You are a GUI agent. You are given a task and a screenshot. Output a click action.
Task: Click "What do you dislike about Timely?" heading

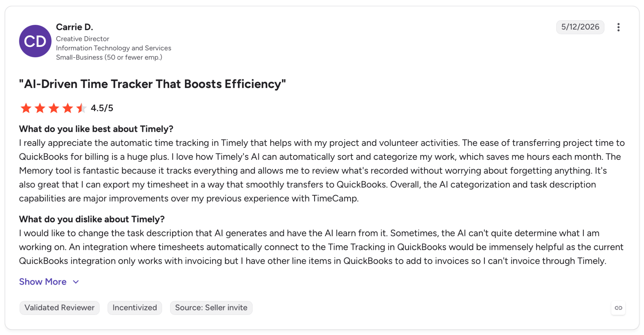coord(92,219)
